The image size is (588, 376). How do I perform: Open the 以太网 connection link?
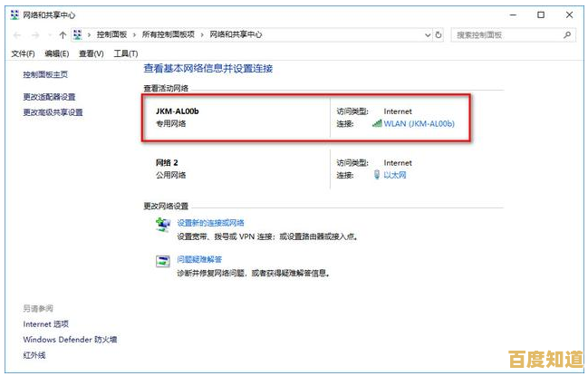click(395, 175)
